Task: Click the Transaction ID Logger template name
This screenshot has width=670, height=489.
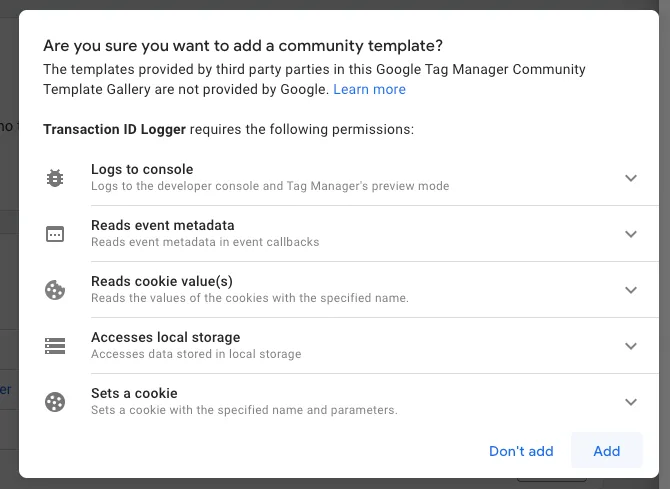Action: [115, 130]
